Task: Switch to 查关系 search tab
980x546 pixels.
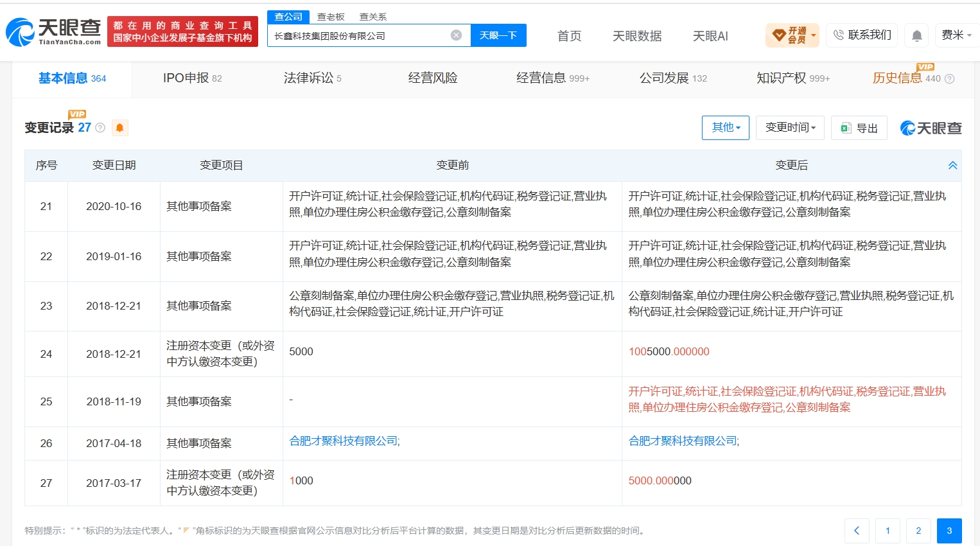Action: 372,17
